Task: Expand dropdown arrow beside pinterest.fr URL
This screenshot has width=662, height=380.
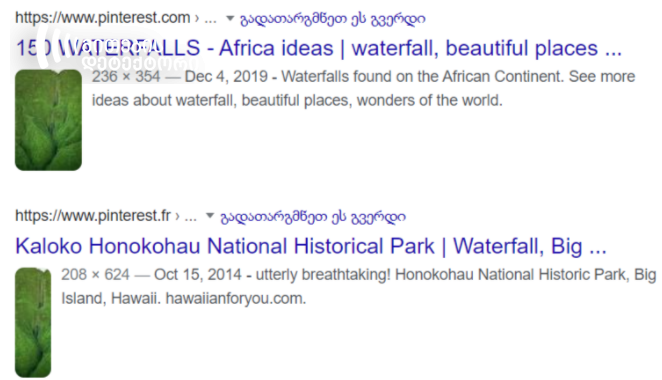Action: pos(210,216)
